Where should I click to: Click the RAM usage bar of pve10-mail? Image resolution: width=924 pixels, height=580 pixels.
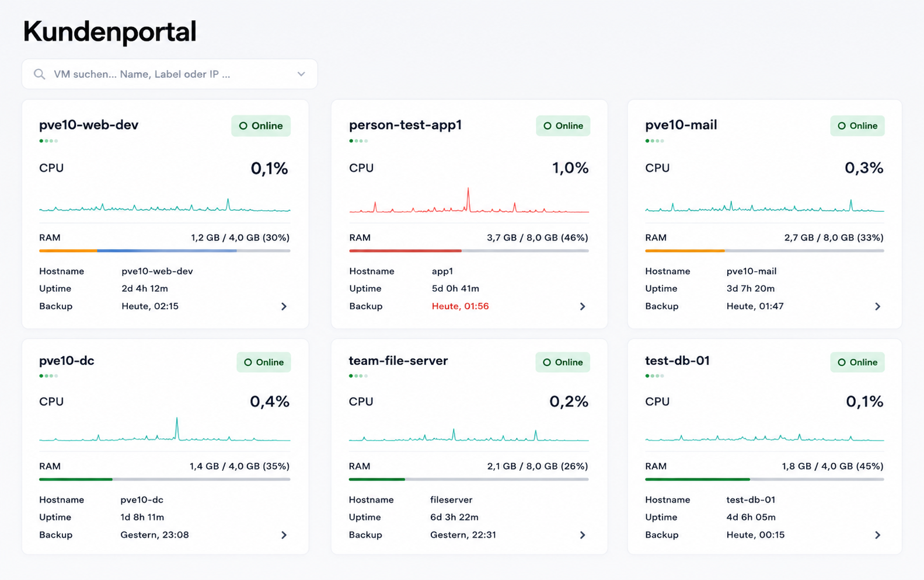(765, 251)
